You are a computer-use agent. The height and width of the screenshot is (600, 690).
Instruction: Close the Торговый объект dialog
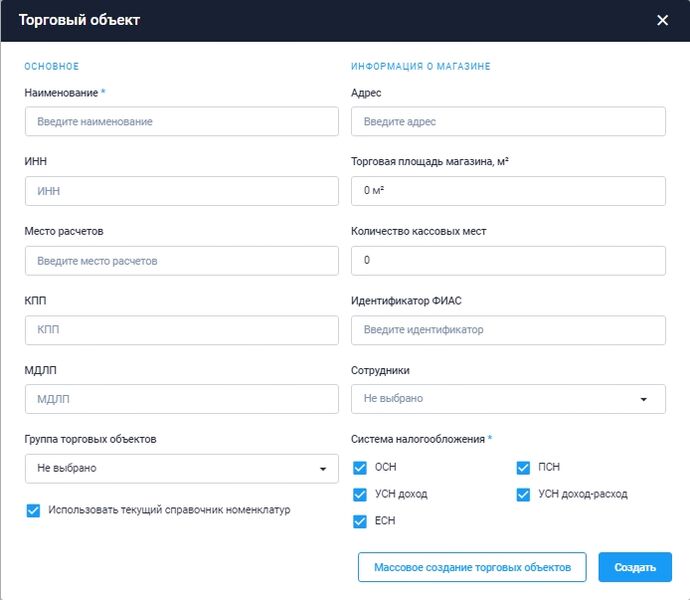click(x=662, y=20)
